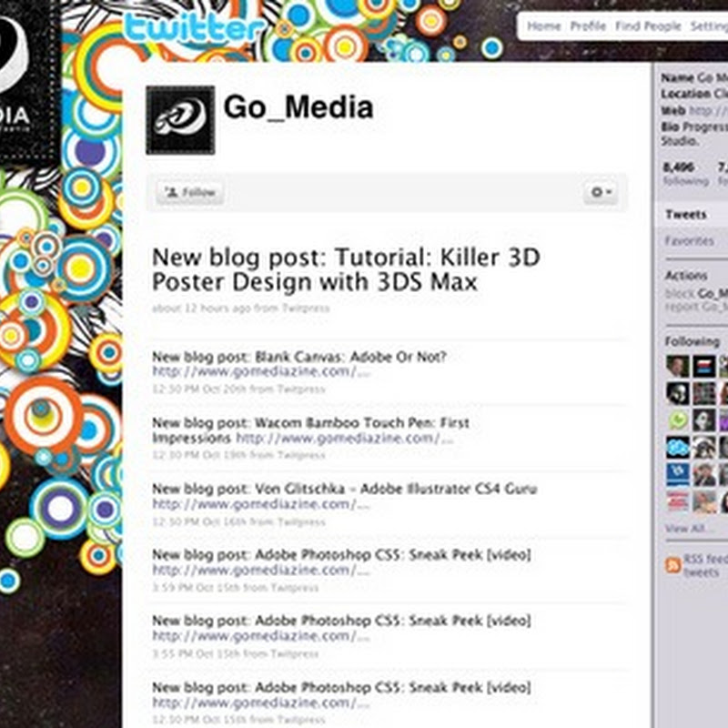Open the RSS feed of tweets link
Image resolution: width=728 pixels, height=728 pixels.
[x=706, y=565]
